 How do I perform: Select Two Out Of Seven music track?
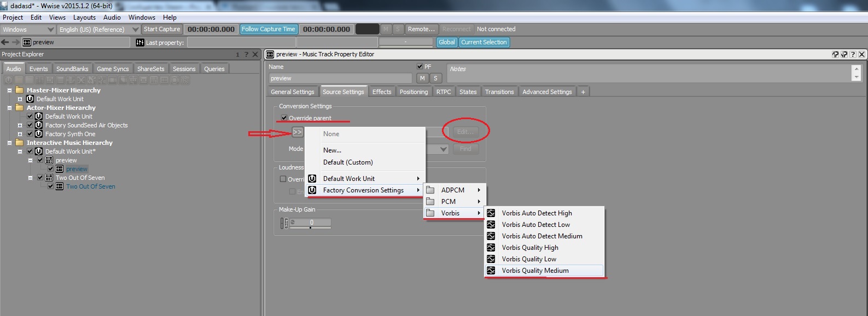pos(91,186)
